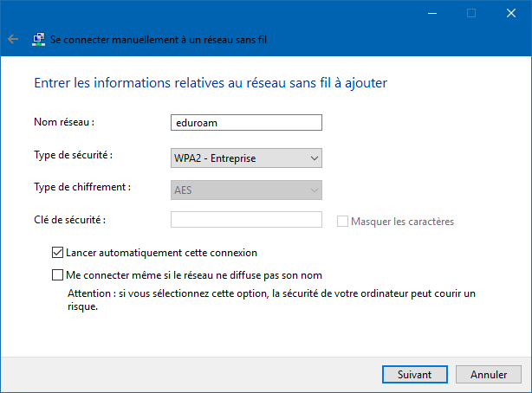Click the Clé de sécurité label
Image resolution: width=532 pixels, height=393 pixels.
pyautogui.click(x=70, y=220)
